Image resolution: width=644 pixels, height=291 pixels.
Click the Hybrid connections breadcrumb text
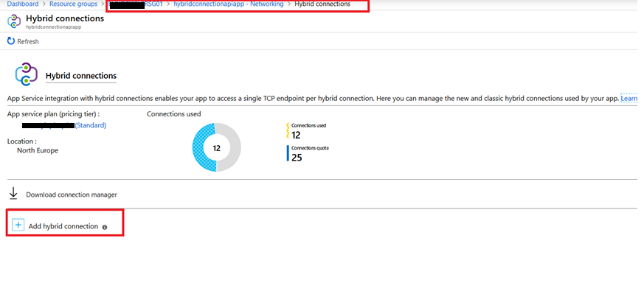click(x=322, y=4)
